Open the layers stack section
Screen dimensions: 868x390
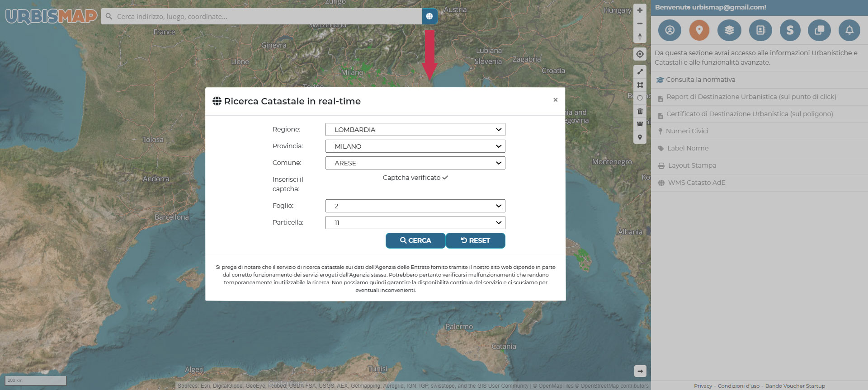click(729, 30)
